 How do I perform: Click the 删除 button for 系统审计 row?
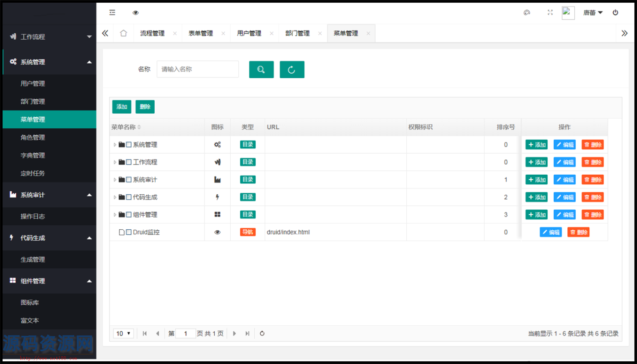click(x=592, y=180)
